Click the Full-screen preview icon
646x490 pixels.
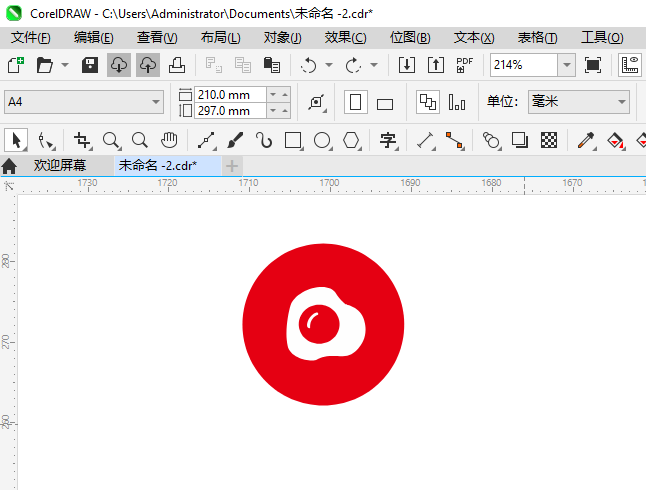[x=592, y=65]
